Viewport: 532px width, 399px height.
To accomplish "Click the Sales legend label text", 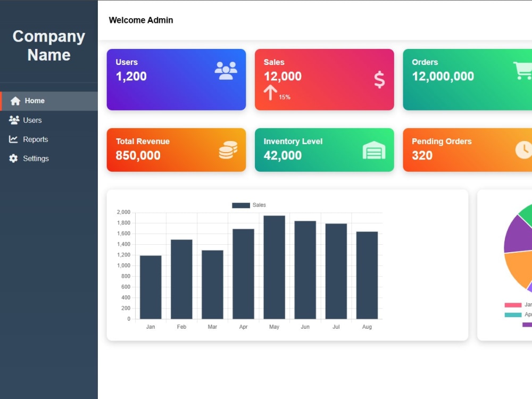I will (259, 205).
